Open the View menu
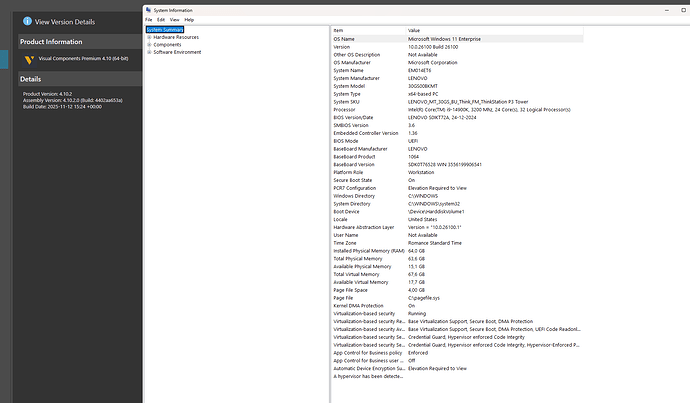Viewport: 690px width, 403px height. click(174, 19)
